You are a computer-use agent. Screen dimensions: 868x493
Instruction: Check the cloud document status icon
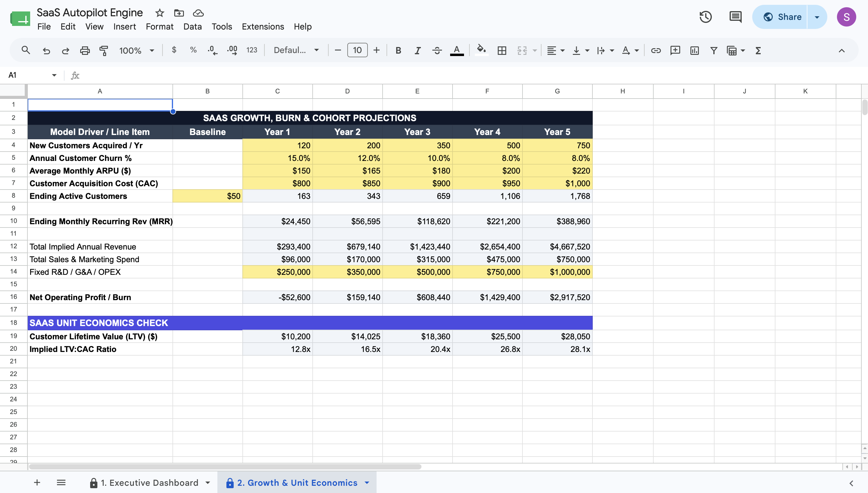coord(198,13)
